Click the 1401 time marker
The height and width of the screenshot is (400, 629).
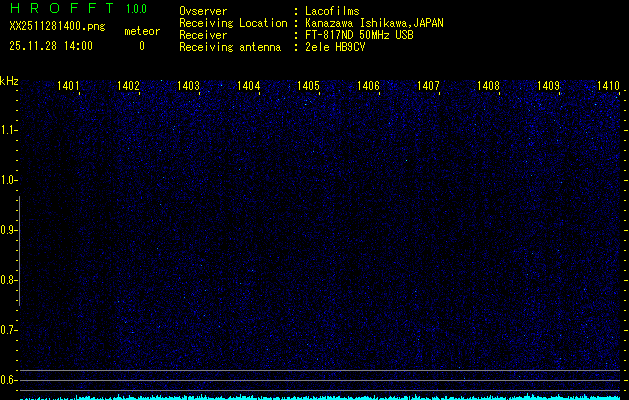69,86
